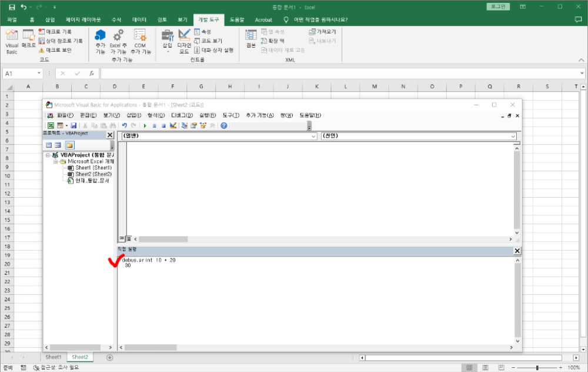588x372 pixels.
Task: Open the VBA 보기(V) menu
Action: 111,115
